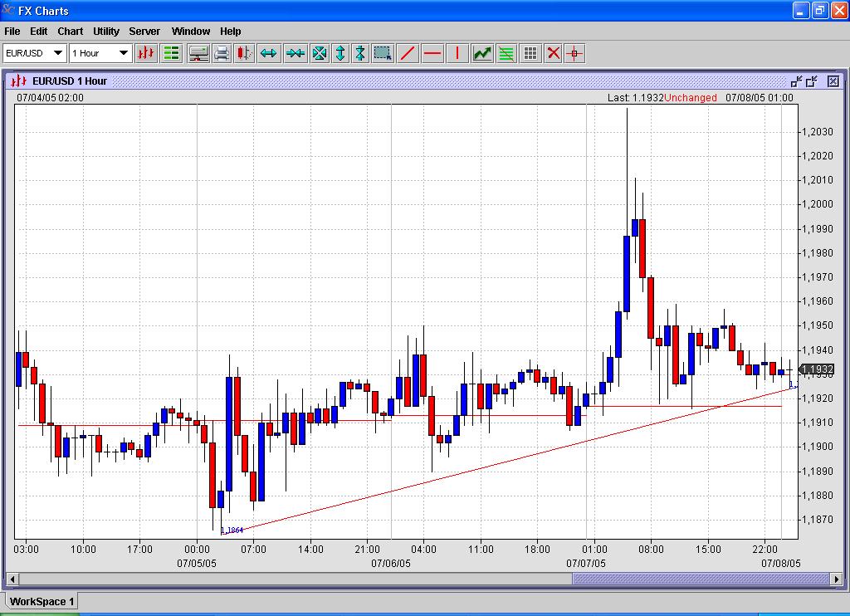The height and width of the screenshot is (616, 850).
Task: Click the WorkSpace 1 tab
Action: [42, 601]
